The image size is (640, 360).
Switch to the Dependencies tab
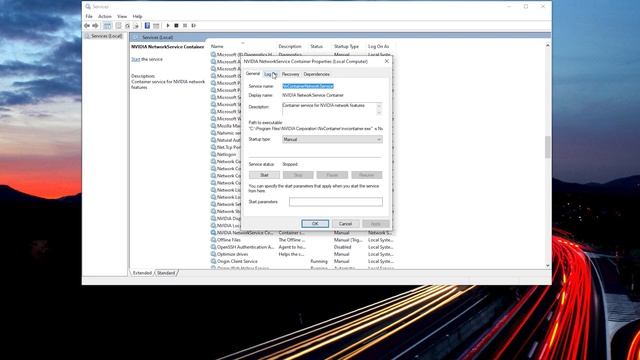[x=317, y=74]
